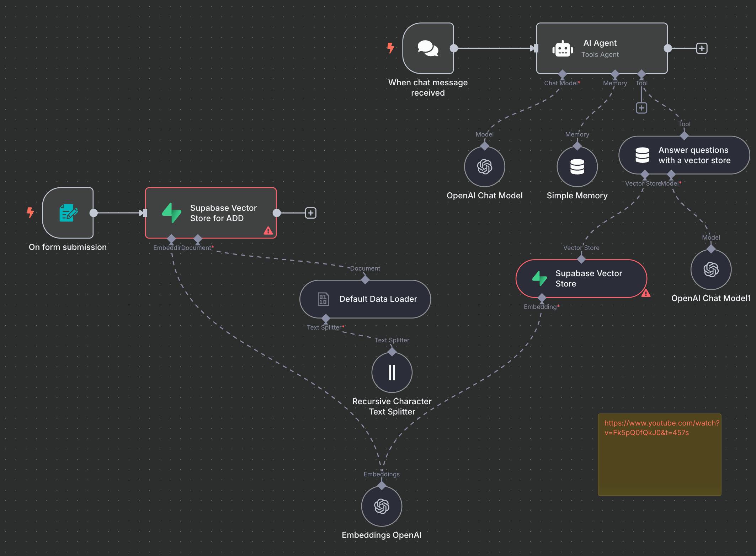This screenshot has width=756, height=556.
Task: Click Text Splitter connector on Default Data Loader
Action: (326, 318)
